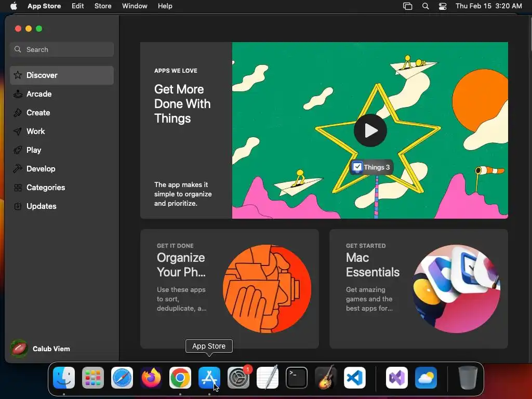Open the Help menu

[165, 6]
